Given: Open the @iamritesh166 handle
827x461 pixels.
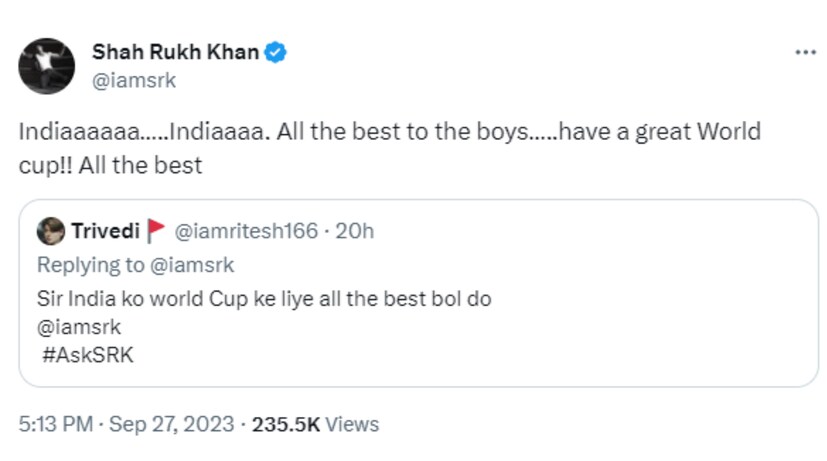Looking at the screenshot, I should [246, 232].
